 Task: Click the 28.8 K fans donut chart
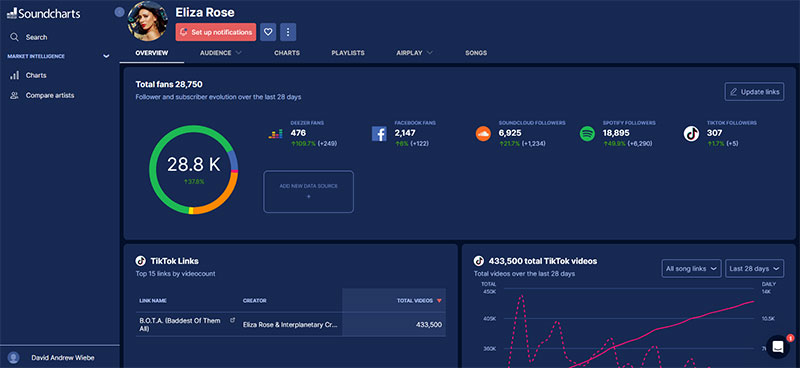pos(193,169)
